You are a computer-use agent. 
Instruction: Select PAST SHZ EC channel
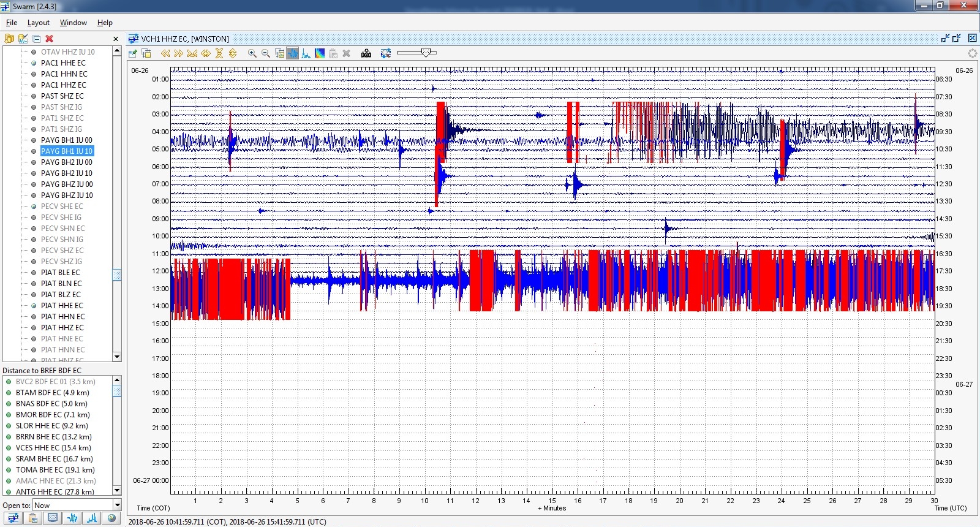coord(62,96)
